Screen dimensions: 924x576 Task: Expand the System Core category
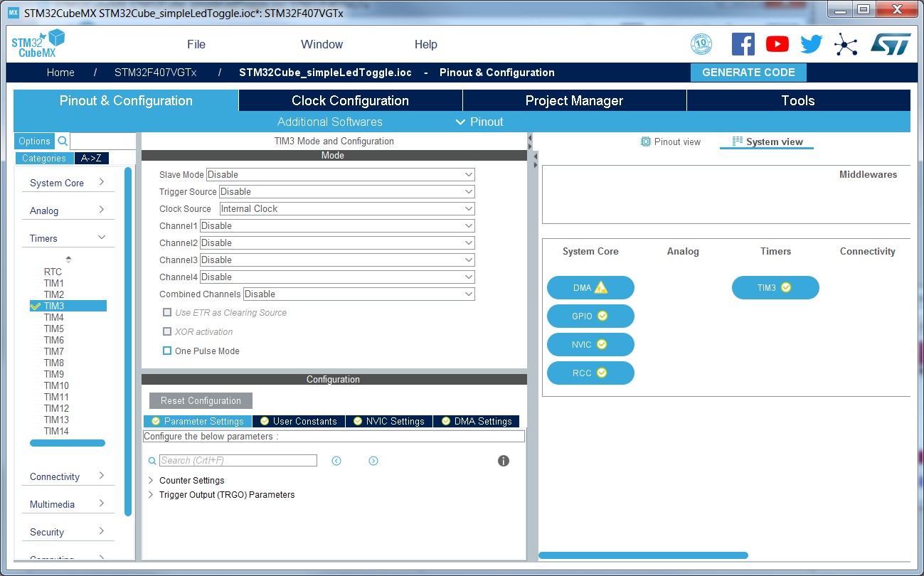point(68,183)
